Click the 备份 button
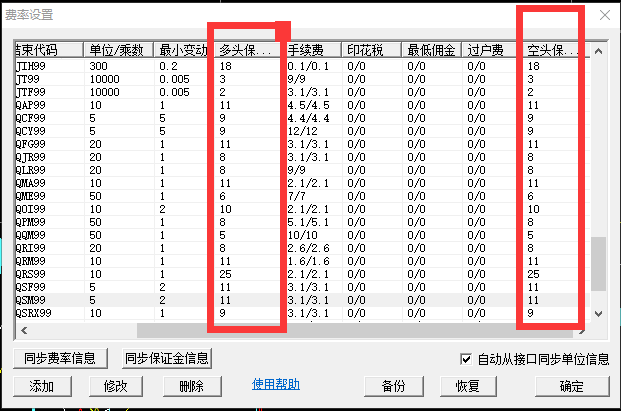The width and height of the screenshot is (621, 411). [x=394, y=386]
